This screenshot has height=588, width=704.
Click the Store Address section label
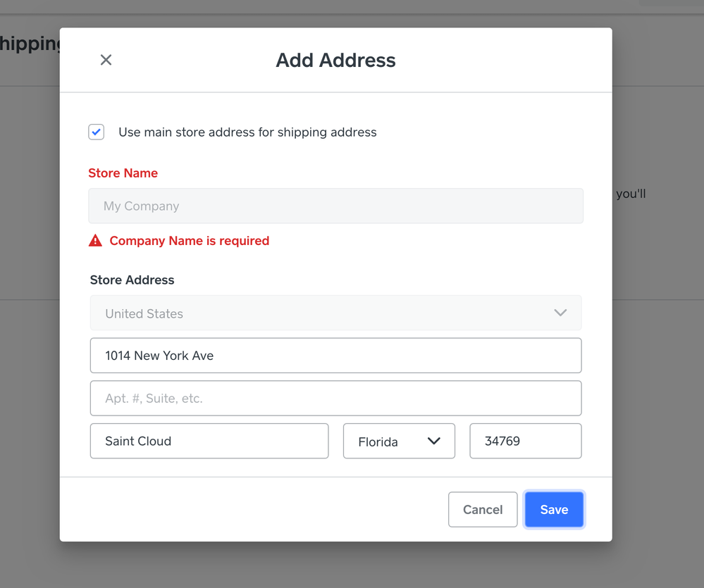point(132,280)
